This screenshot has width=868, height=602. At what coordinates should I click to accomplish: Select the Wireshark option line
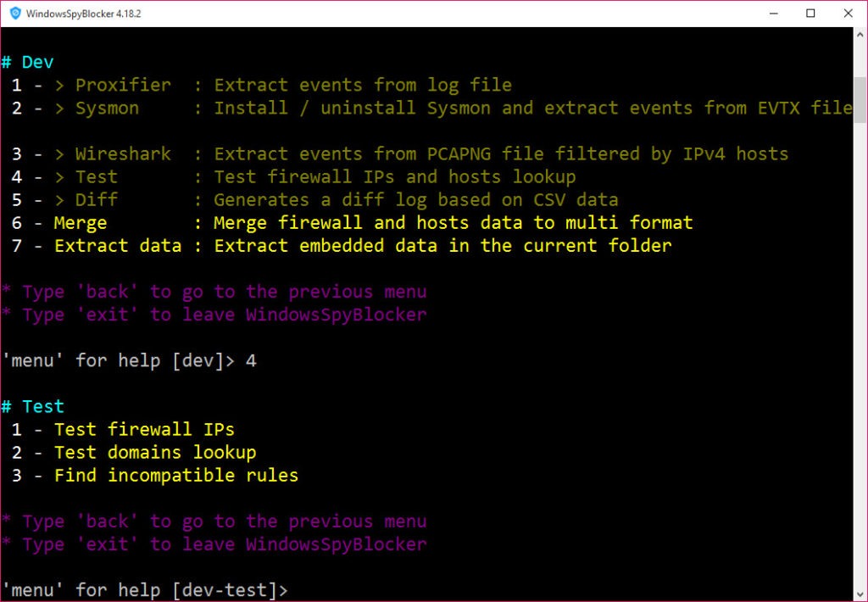click(x=400, y=153)
